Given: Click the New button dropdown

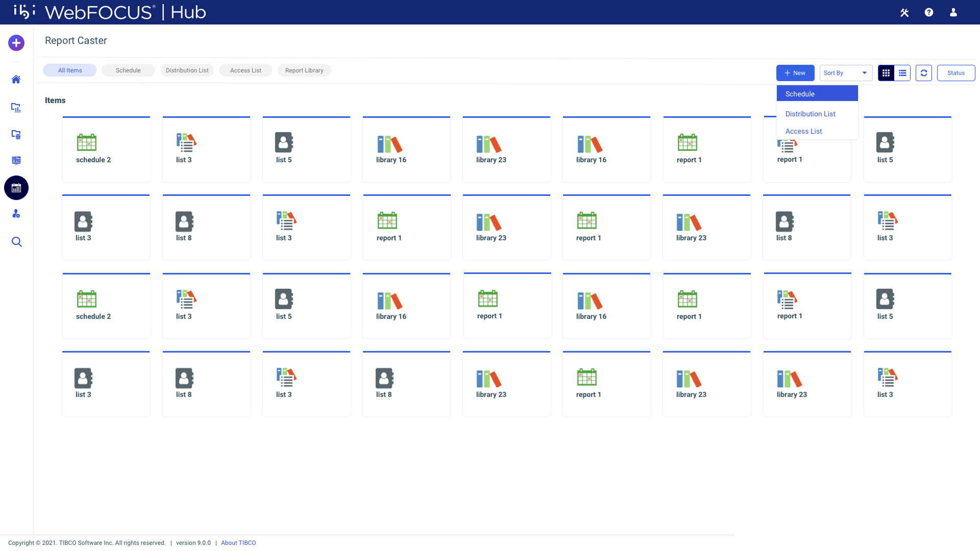Looking at the screenshot, I should tap(795, 73).
